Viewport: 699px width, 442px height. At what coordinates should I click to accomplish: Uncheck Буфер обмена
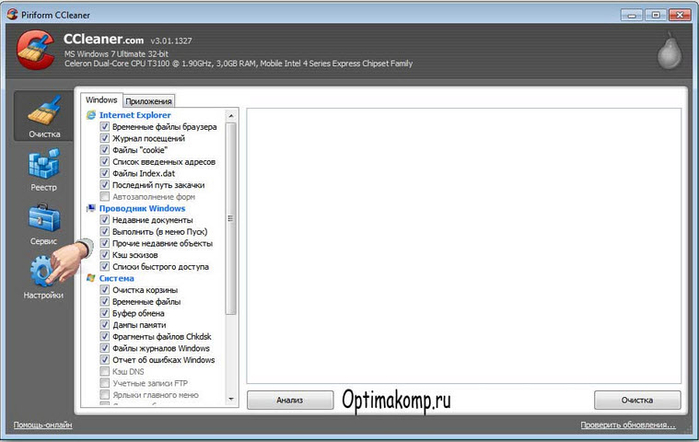104,313
